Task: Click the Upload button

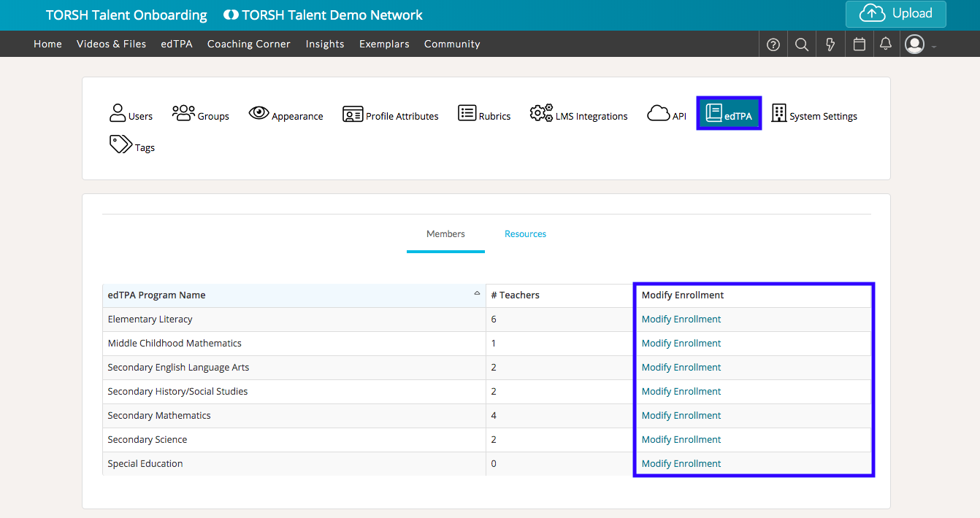Action: (896, 14)
